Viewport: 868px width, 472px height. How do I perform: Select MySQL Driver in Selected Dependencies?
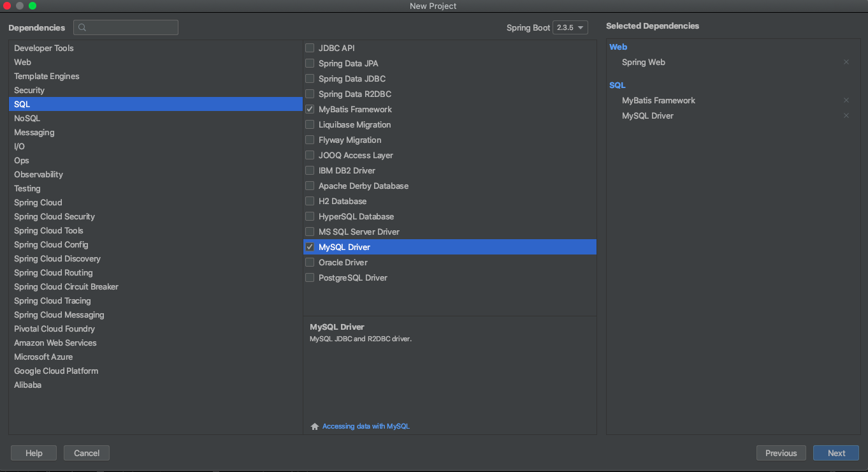(647, 116)
